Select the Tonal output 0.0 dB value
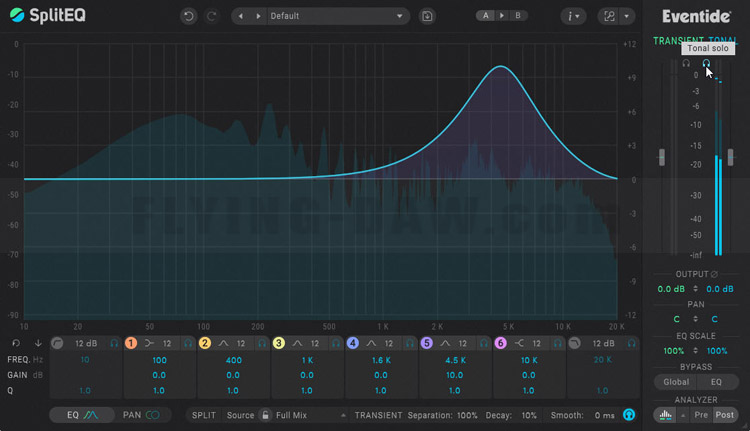The width and height of the screenshot is (750, 431). (719, 289)
